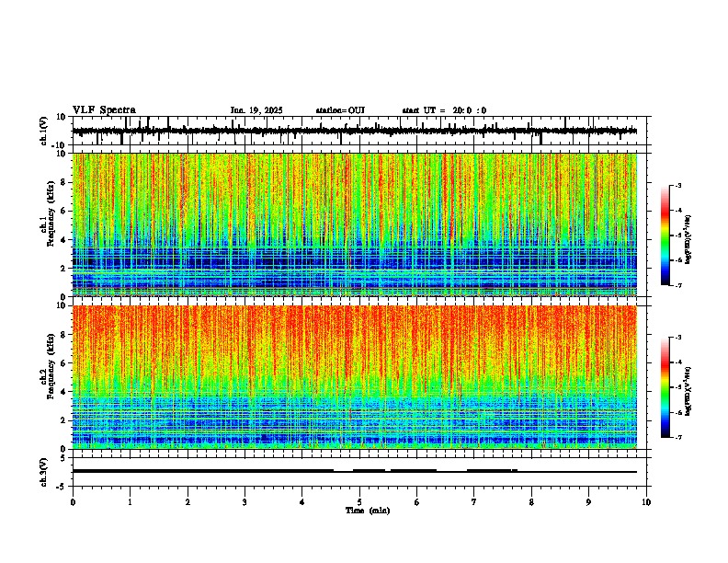
Task: Click the 'station=OUJ' label
Action: click(340, 110)
